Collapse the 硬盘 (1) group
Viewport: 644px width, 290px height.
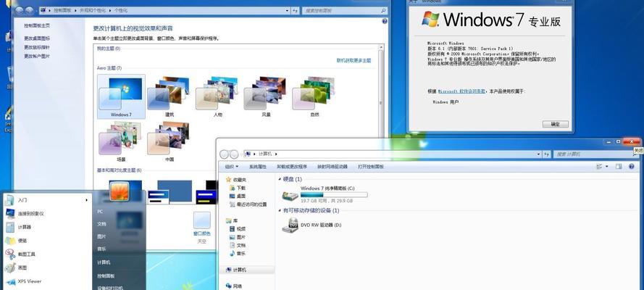pyautogui.click(x=280, y=180)
